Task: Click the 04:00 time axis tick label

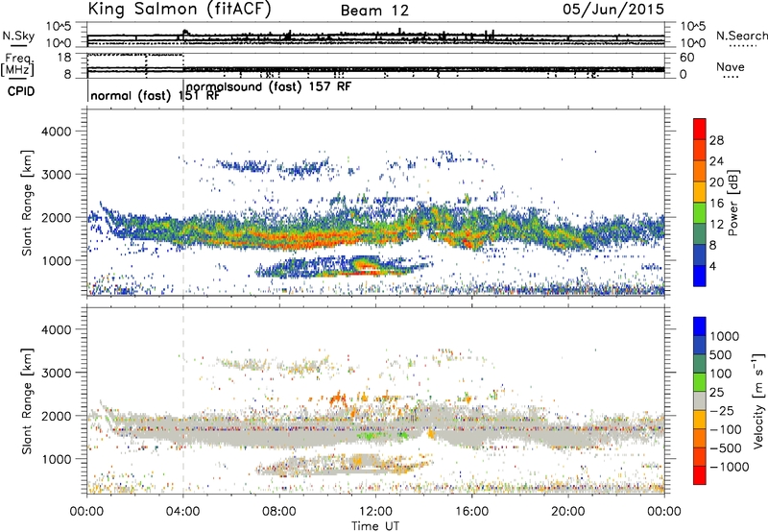Action: [182, 512]
